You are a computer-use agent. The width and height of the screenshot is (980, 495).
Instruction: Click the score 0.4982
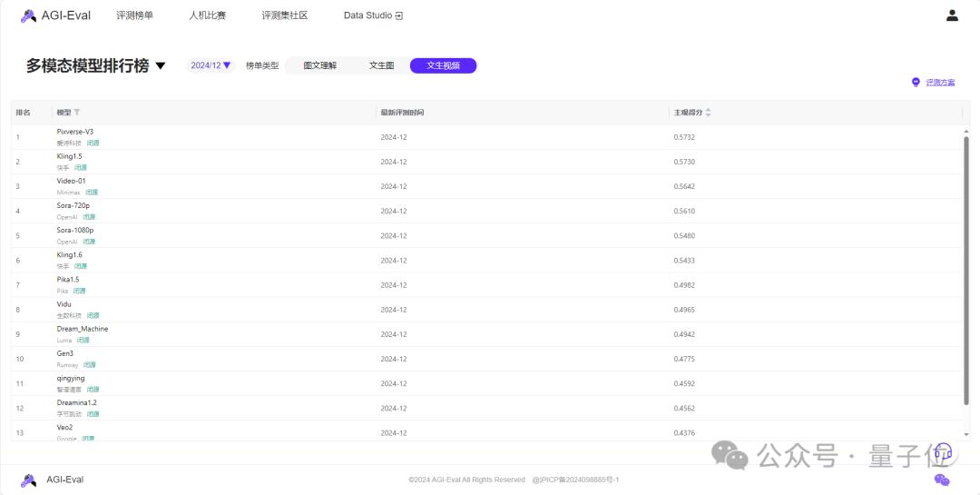684,285
